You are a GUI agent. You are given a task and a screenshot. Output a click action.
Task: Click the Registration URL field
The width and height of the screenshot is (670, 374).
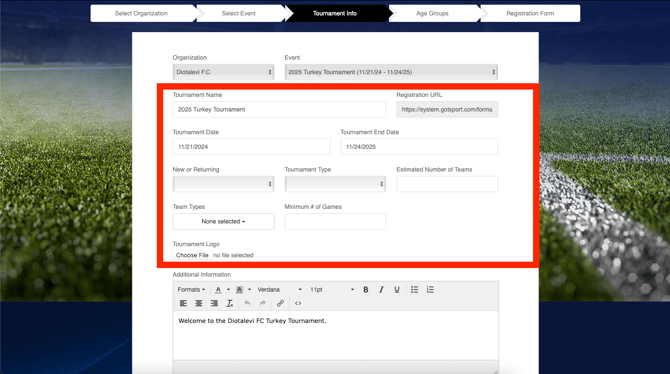click(x=447, y=109)
